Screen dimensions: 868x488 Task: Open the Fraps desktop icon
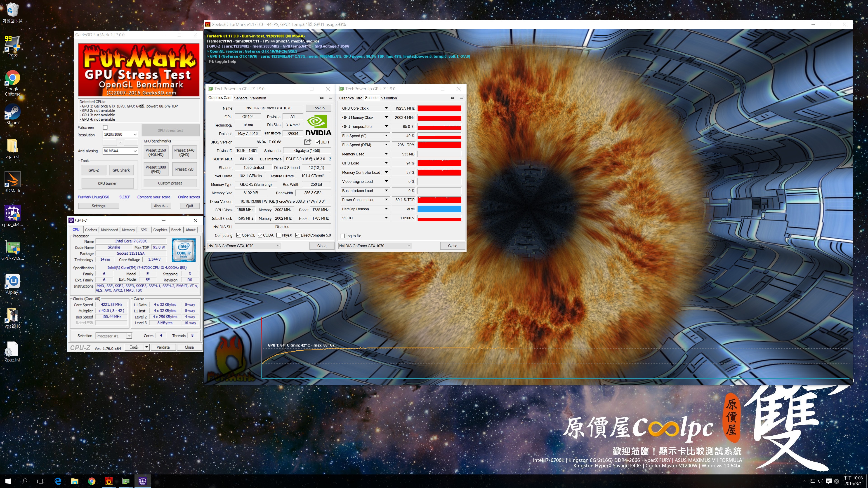[12, 46]
